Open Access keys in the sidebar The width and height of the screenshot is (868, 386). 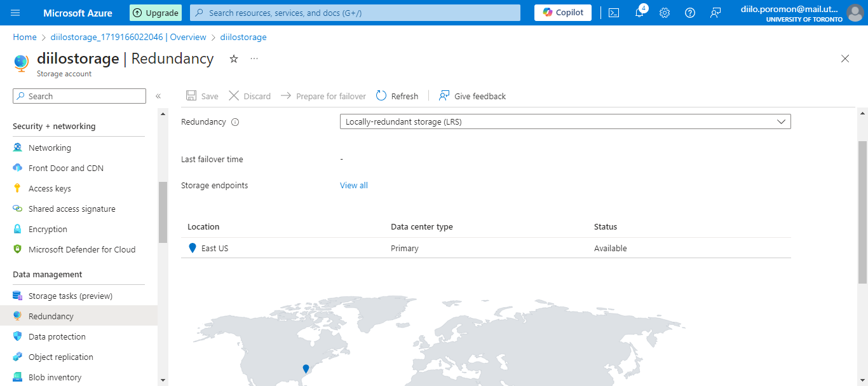click(50, 188)
